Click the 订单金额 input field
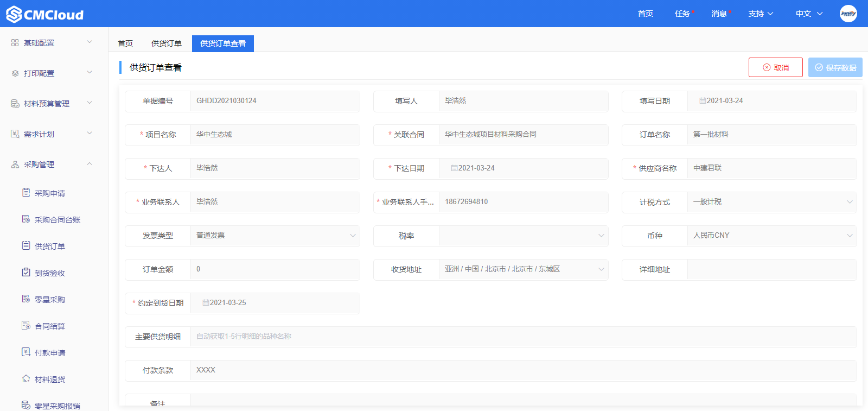Viewport: 868px width, 411px height. pos(275,269)
